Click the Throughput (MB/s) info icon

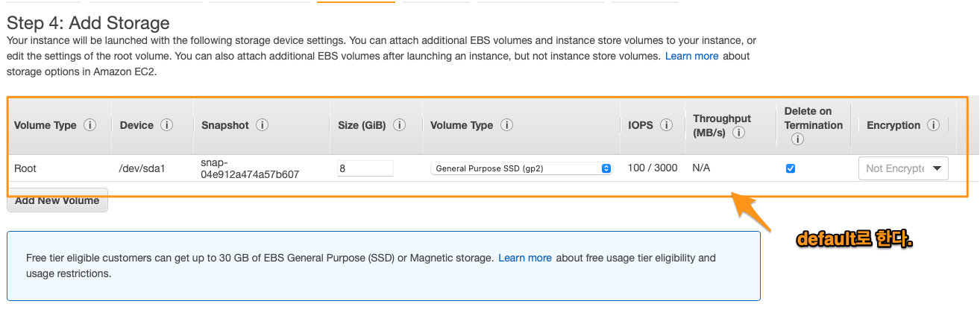[x=739, y=133]
